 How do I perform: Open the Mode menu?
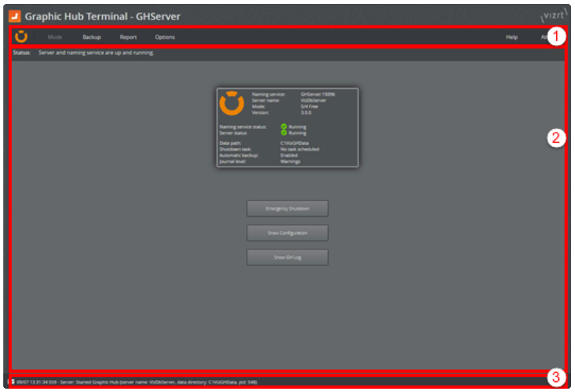pos(55,37)
